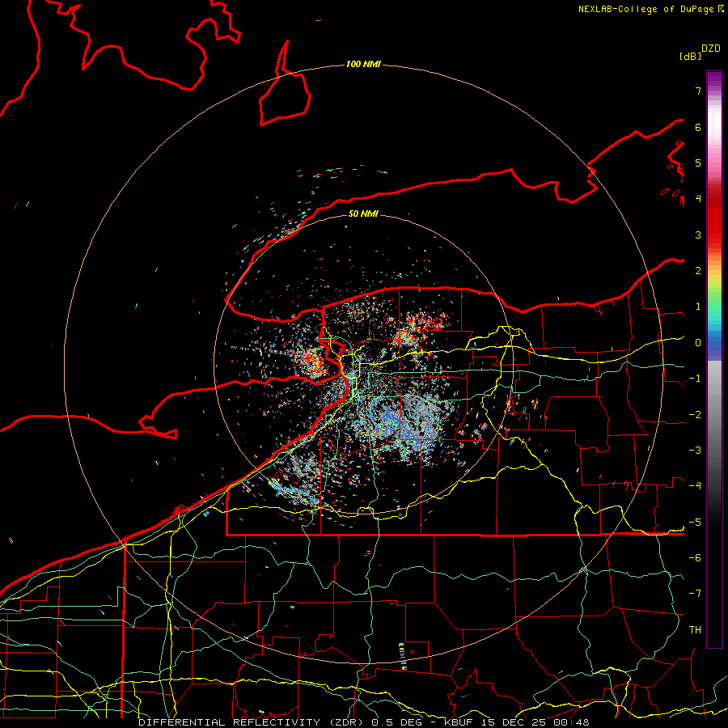Click the 50 NMI range ring label
Screen dimensions: 728x728
click(x=363, y=214)
